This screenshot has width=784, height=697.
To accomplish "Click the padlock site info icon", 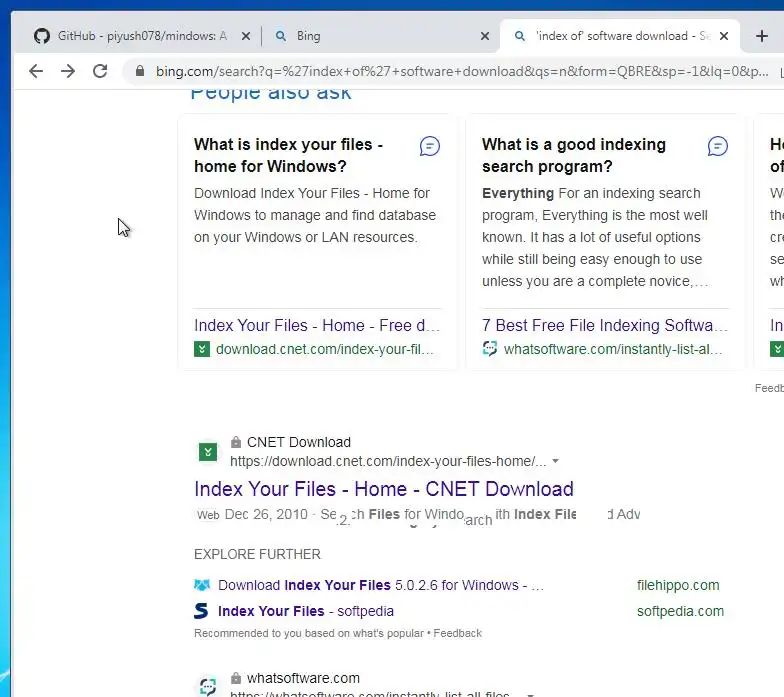I will [x=140, y=71].
